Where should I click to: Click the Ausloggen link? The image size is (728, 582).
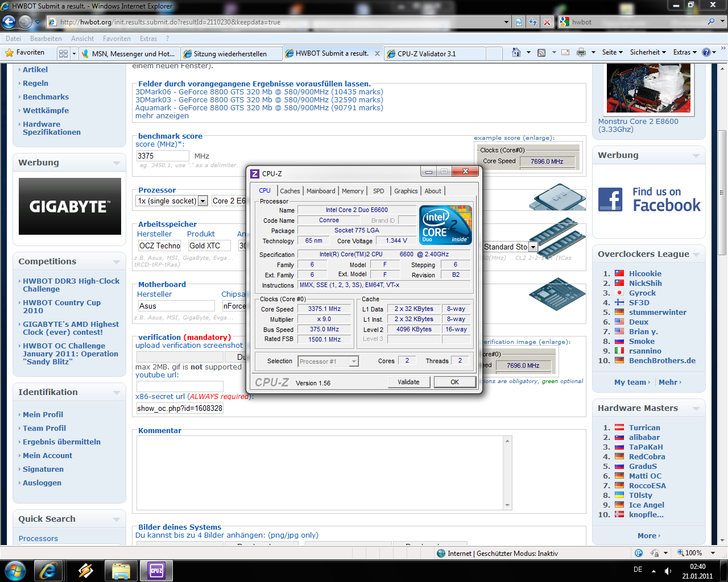pos(42,483)
